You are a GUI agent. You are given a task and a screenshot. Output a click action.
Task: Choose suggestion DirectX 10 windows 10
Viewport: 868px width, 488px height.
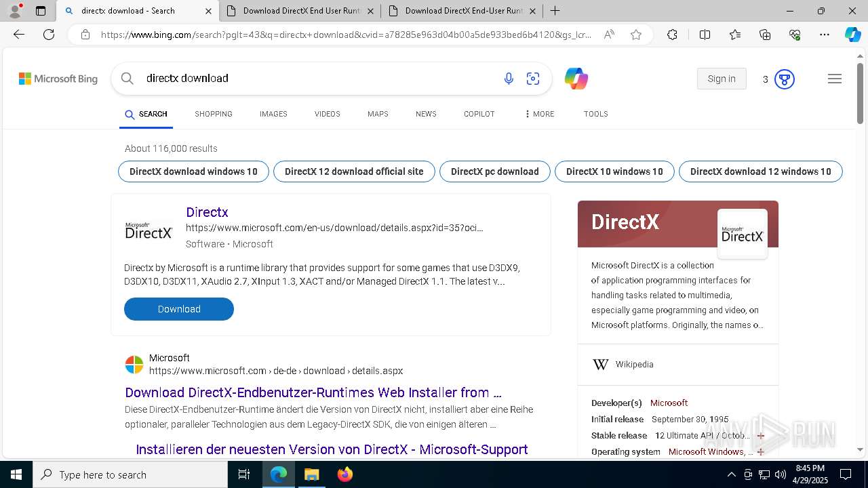click(614, 171)
